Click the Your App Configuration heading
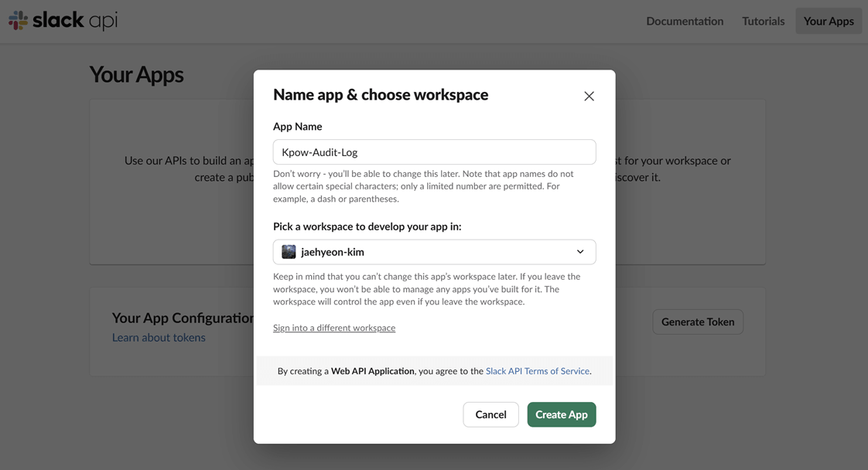This screenshot has height=470, width=868. (x=183, y=318)
